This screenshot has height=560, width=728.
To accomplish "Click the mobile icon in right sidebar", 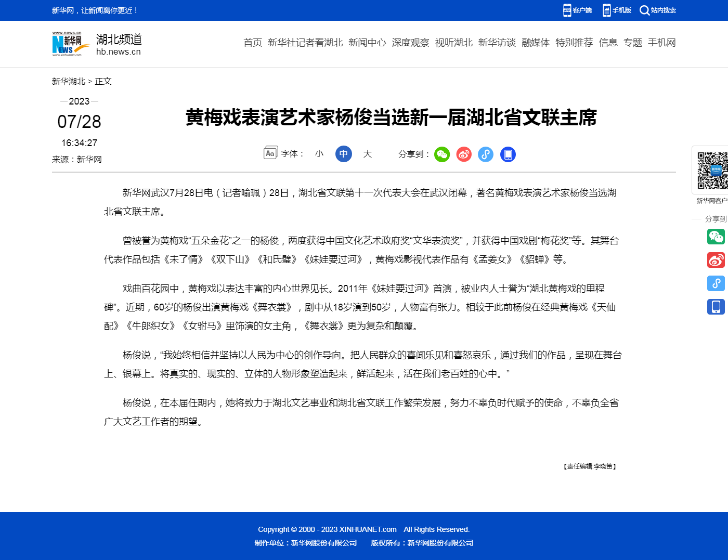I will [x=716, y=307].
